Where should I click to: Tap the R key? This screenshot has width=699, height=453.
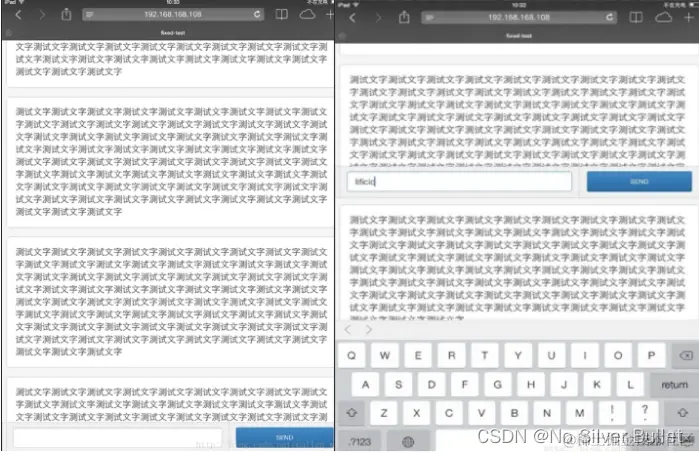pyautogui.click(x=451, y=355)
